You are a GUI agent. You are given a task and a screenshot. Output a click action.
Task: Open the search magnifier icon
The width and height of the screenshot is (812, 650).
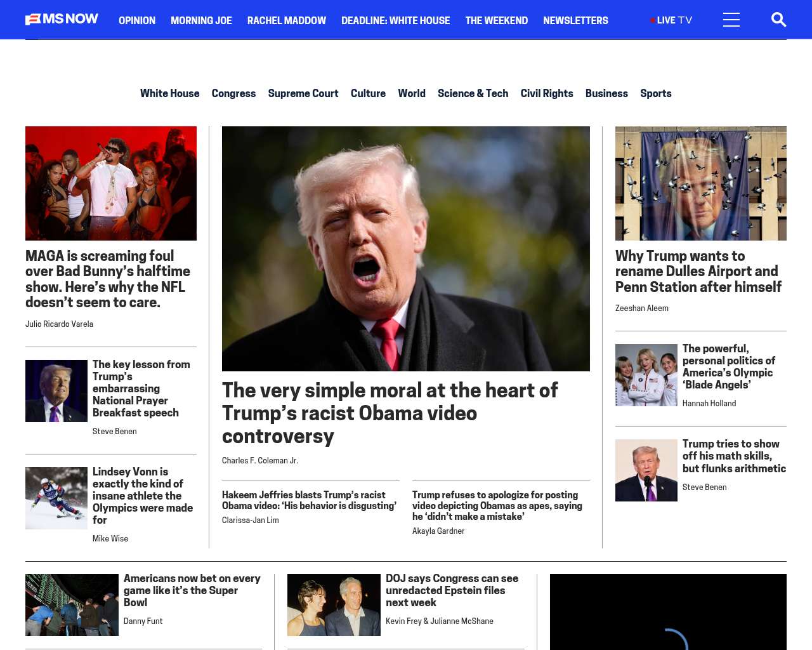[x=778, y=20]
